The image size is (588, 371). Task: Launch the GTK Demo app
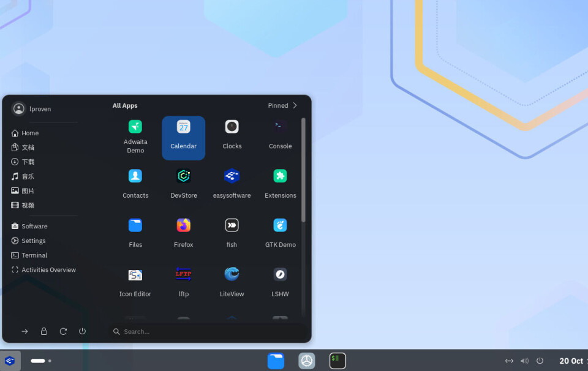pyautogui.click(x=280, y=233)
